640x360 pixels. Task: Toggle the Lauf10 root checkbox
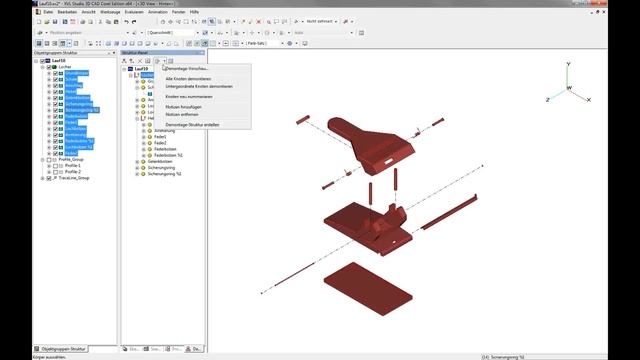click(42, 61)
